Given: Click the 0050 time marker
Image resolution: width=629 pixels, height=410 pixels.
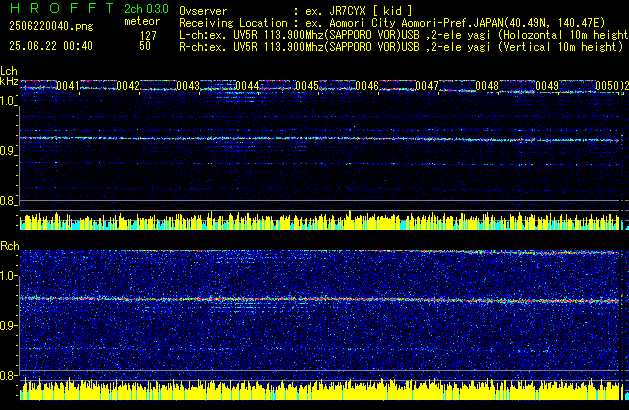Looking at the screenshot, I should point(607,86).
